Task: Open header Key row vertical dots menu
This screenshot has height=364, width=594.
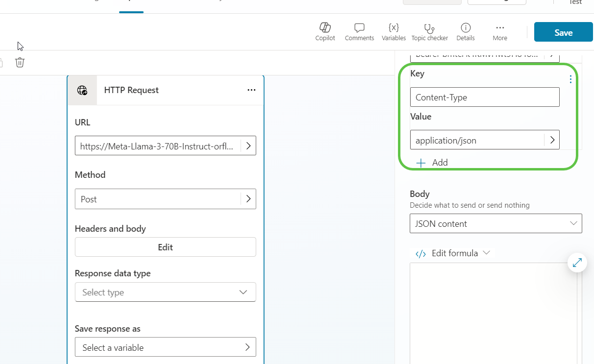Action: [x=570, y=79]
